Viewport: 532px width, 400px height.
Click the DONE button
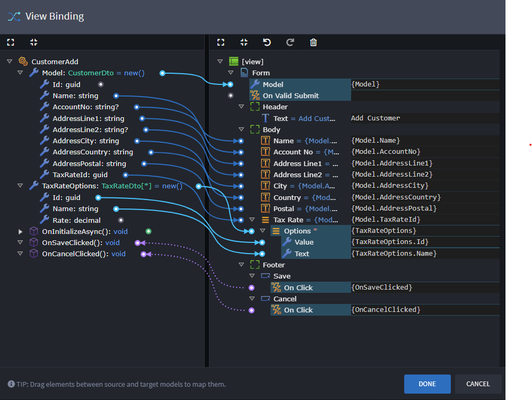pos(427,384)
